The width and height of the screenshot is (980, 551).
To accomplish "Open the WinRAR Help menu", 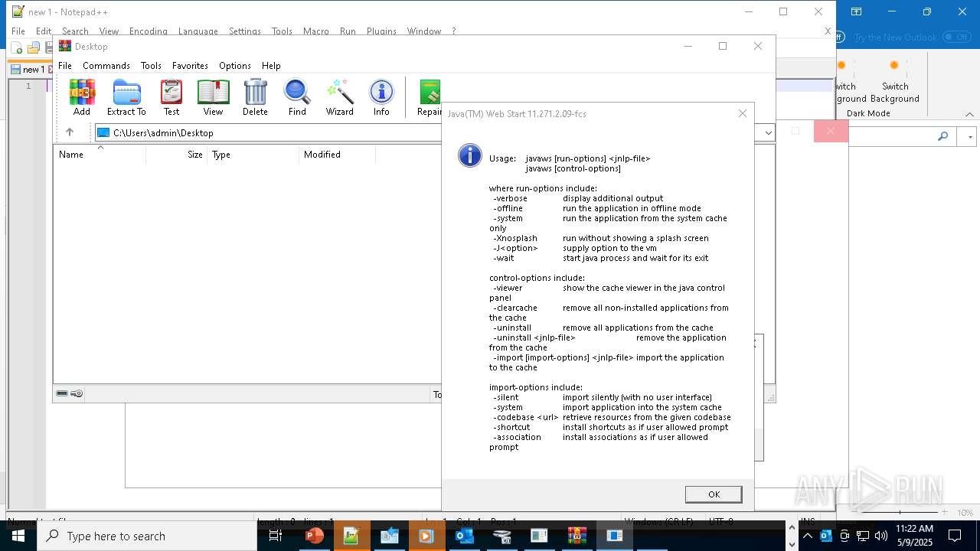I will (271, 66).
